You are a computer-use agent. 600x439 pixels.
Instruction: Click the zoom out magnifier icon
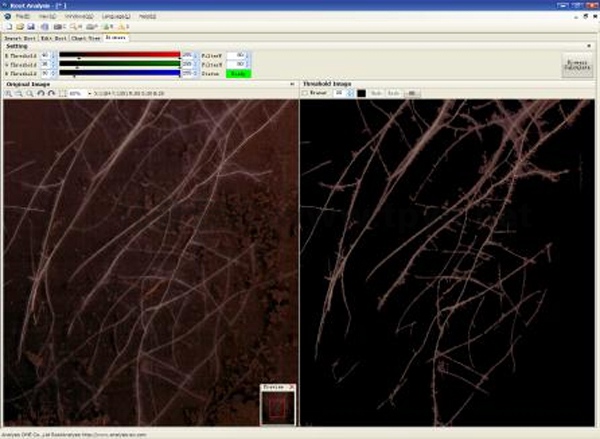pyautogui.click(x=19, y=93)
